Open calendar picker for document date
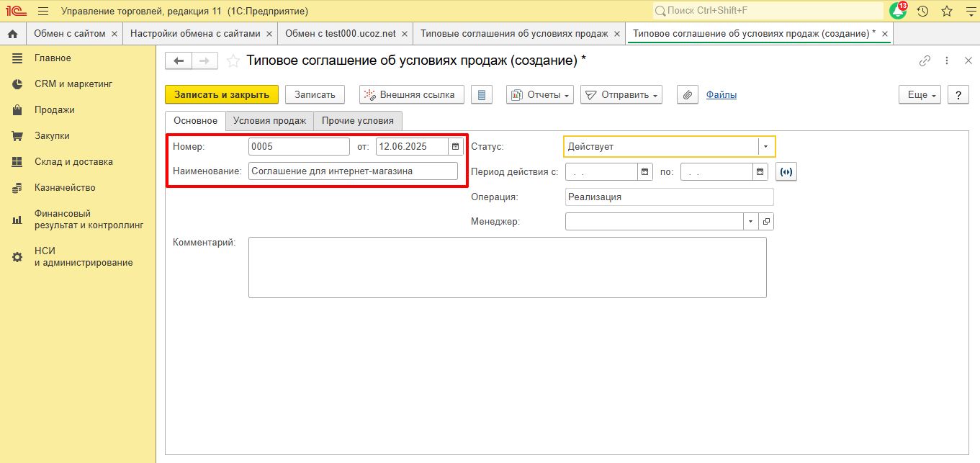This screenshot has height=463, width=980. [455, 147]
